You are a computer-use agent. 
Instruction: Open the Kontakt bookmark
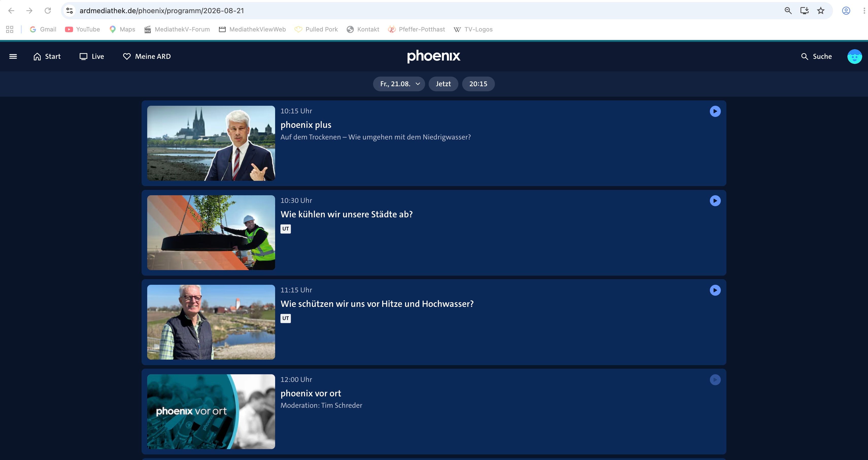363,29
